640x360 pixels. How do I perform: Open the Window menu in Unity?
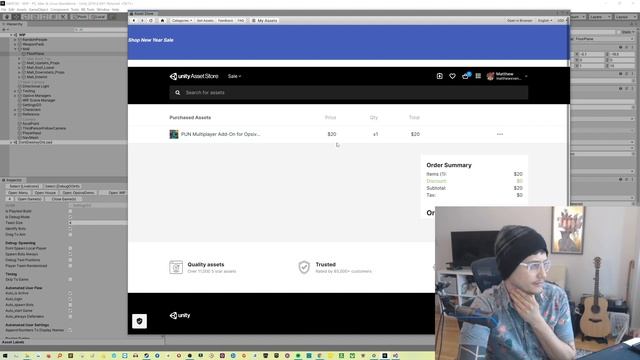click(103, 9)
